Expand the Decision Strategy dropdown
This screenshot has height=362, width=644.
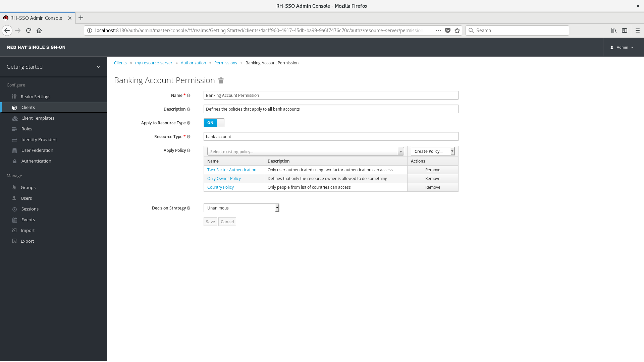[276, 208]
